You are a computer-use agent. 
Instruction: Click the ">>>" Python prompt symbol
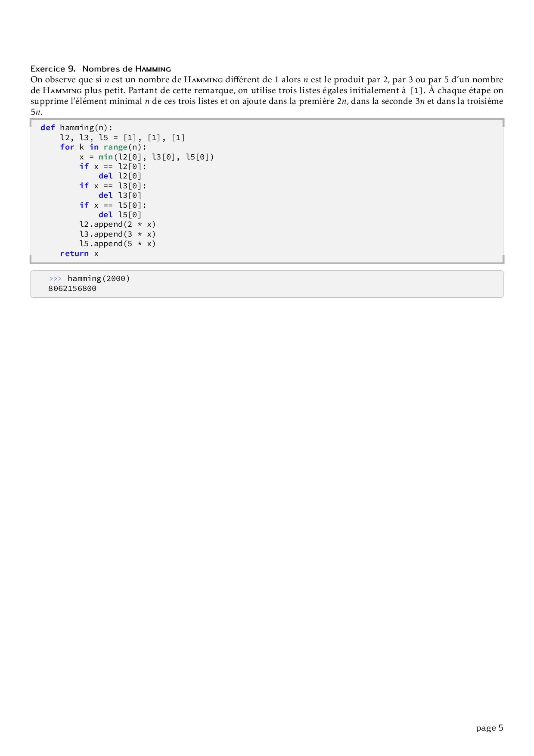(x=56, y=278)
